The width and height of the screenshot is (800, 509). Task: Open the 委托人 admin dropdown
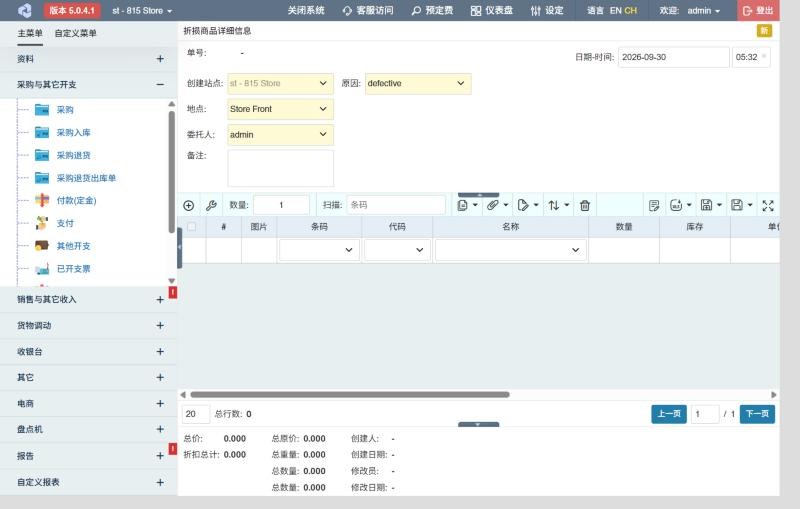(280, 135)
